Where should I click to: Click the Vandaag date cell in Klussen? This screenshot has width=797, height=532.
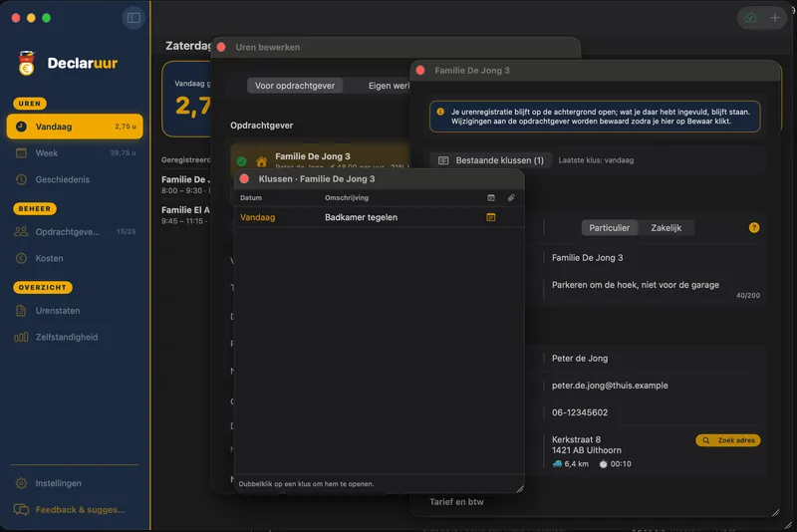coord(258,217)
